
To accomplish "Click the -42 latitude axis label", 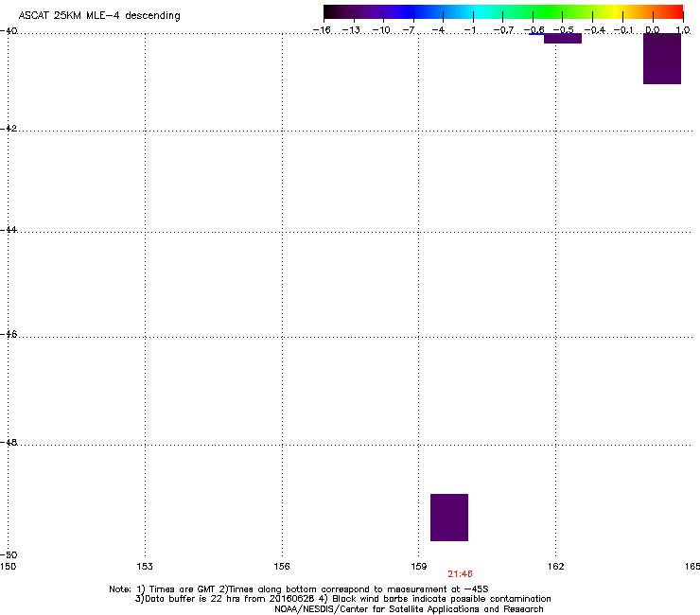I will [x=9, y=129].
